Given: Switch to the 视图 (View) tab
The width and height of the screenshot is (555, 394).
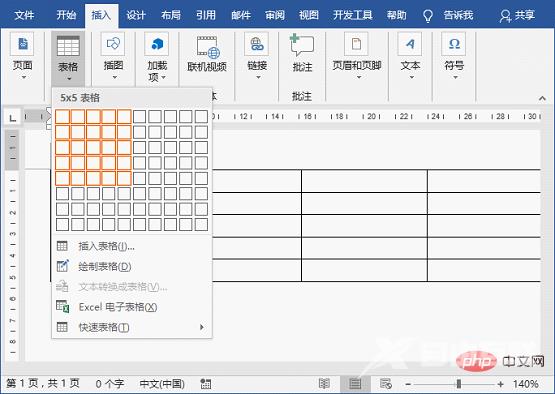Looking at the screenshot, I should [309, 15].
